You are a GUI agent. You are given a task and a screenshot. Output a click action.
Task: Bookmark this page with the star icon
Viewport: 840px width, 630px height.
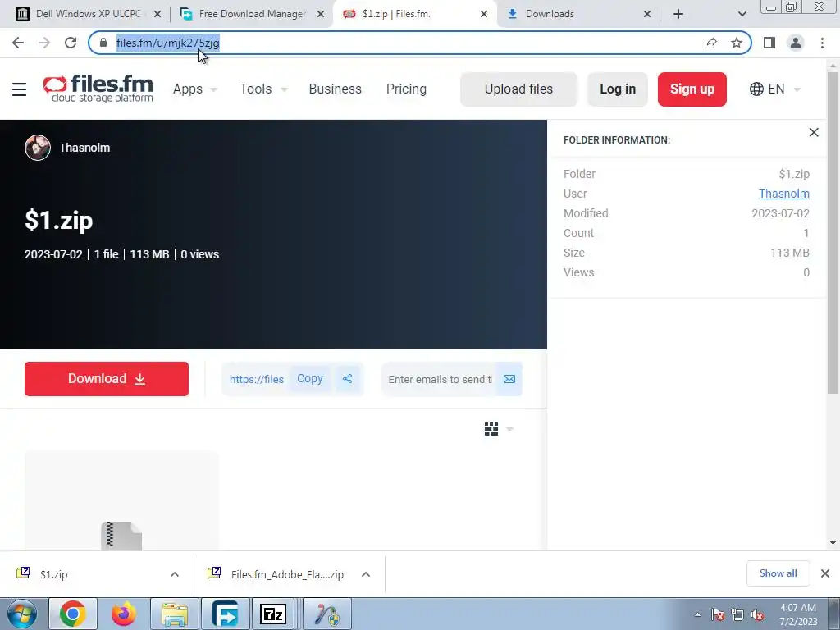tap(737, 43)
